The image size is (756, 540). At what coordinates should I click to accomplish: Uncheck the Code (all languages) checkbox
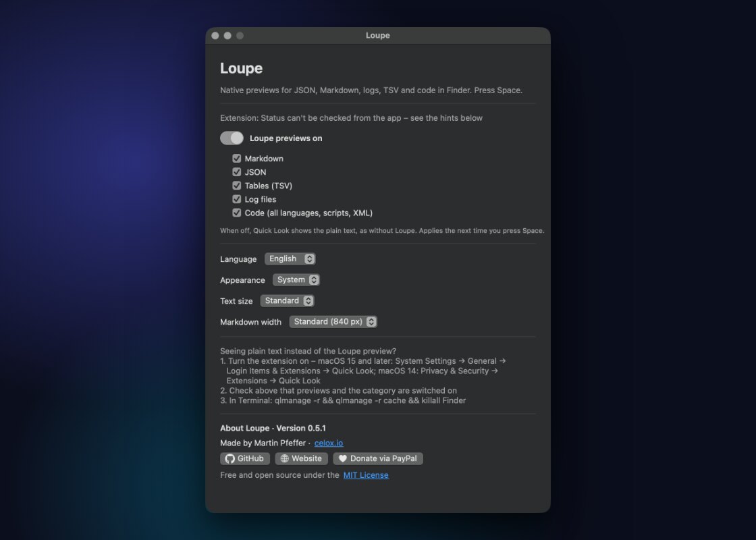coord(237,213)
